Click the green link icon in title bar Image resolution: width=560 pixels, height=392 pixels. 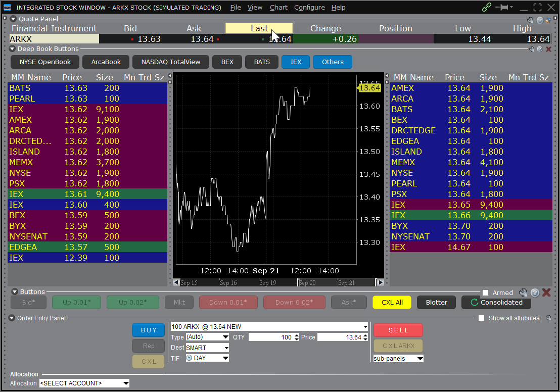click(487, 7)
